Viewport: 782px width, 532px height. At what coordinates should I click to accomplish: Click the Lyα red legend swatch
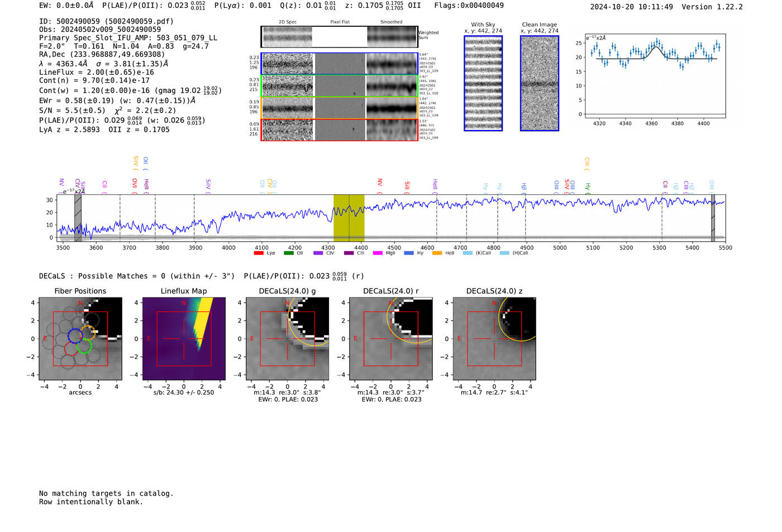coord(259,253)
